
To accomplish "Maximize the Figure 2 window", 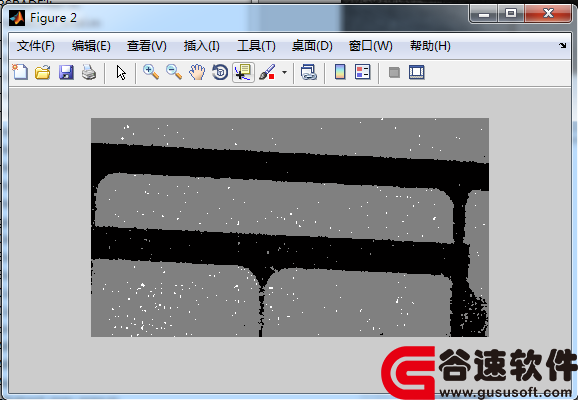I will pyautogui.click(x=511, y=14).
